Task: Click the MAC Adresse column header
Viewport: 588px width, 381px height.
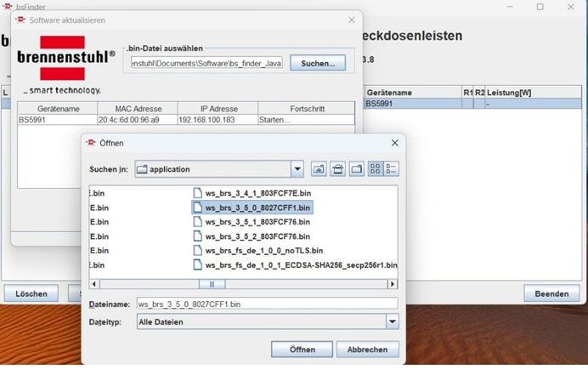Action: 138,109
